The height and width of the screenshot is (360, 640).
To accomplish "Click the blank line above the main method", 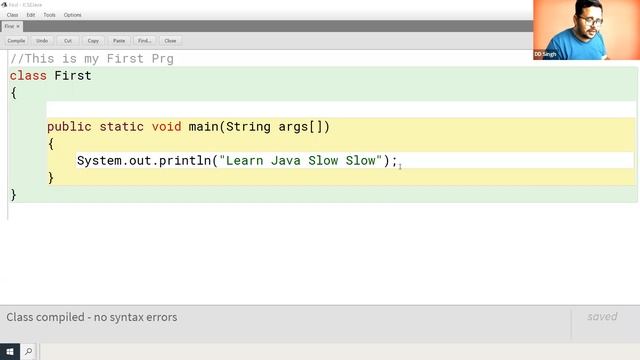I will click(x=341, y=110).
